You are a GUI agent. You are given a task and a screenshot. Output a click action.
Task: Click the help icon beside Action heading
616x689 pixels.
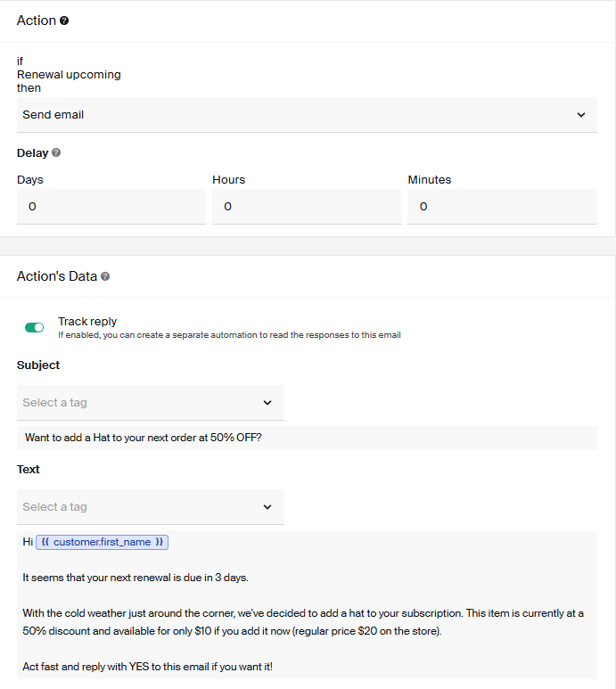tap(64, 21)
